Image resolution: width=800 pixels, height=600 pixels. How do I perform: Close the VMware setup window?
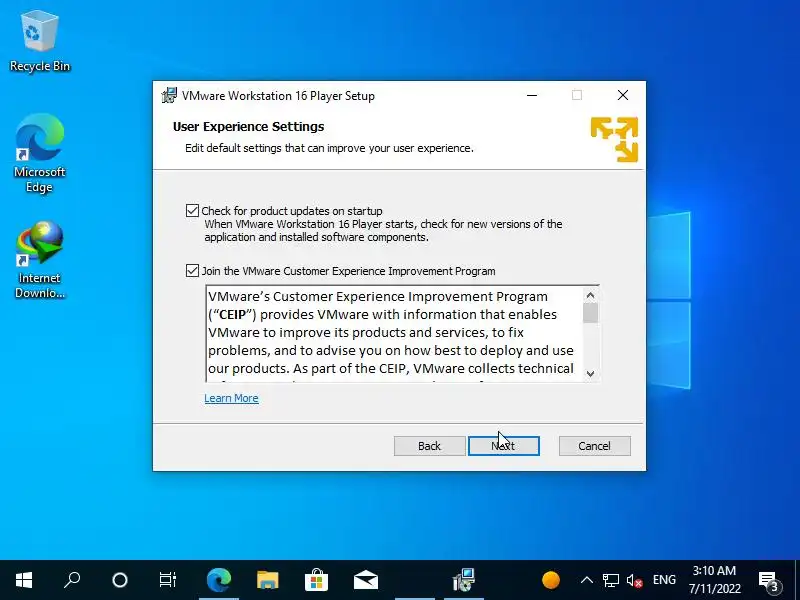click(x=622, y=95)
